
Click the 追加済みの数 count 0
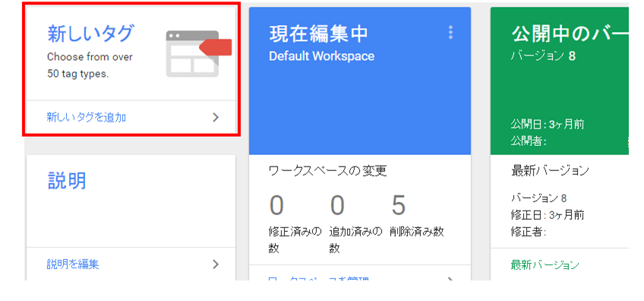337,205
